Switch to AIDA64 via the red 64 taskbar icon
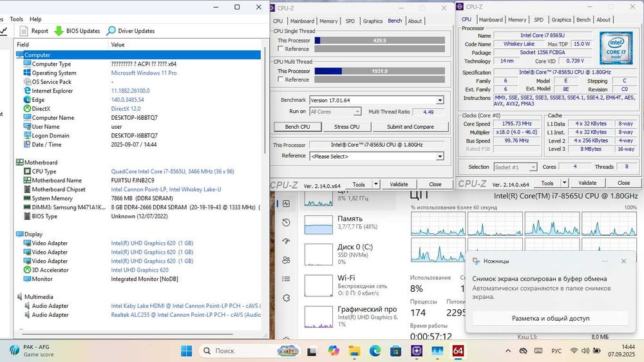Image resolution: width=644 pixels, height=362 pixels. tap(458, 351)
